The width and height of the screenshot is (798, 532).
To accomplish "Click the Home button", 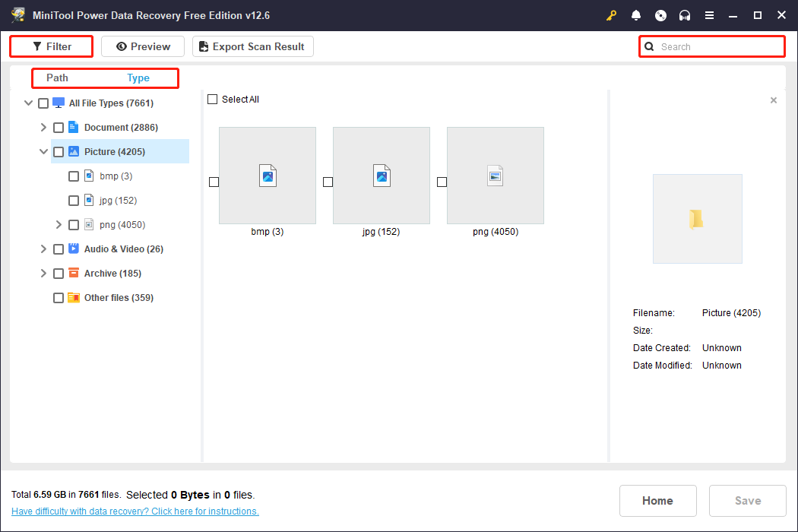I will point(657,501).
